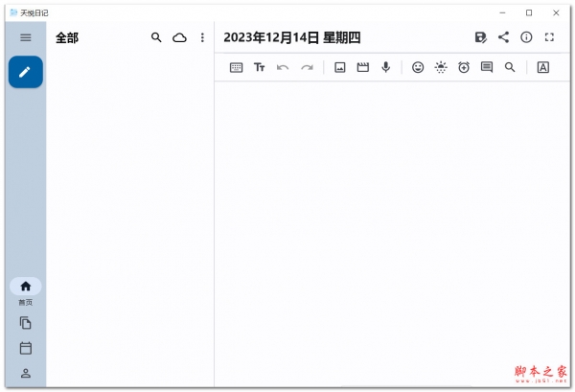Click the blue pencil new-diary button
The height and width of the screenshot is (392, 575).
(25, 72)
